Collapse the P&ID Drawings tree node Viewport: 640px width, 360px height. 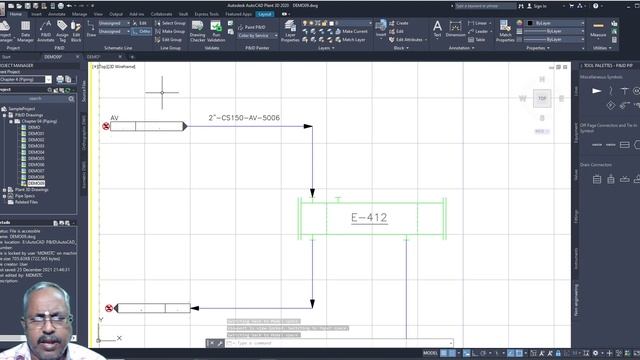click(4, 115)
